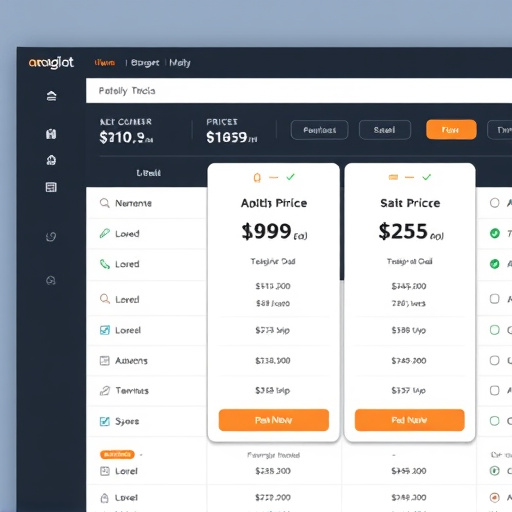Click the Aolth Price card title
Viewport: 512px width, 512px height.
pos(274,203)
